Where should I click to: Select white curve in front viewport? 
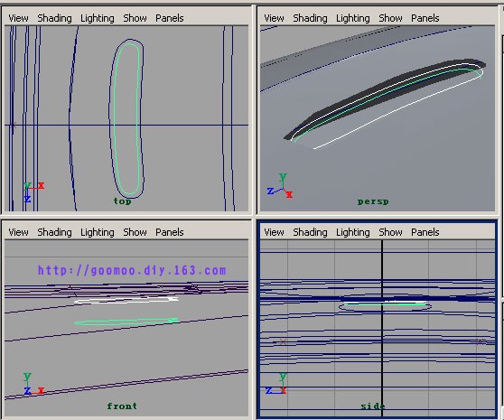point(126,301)
